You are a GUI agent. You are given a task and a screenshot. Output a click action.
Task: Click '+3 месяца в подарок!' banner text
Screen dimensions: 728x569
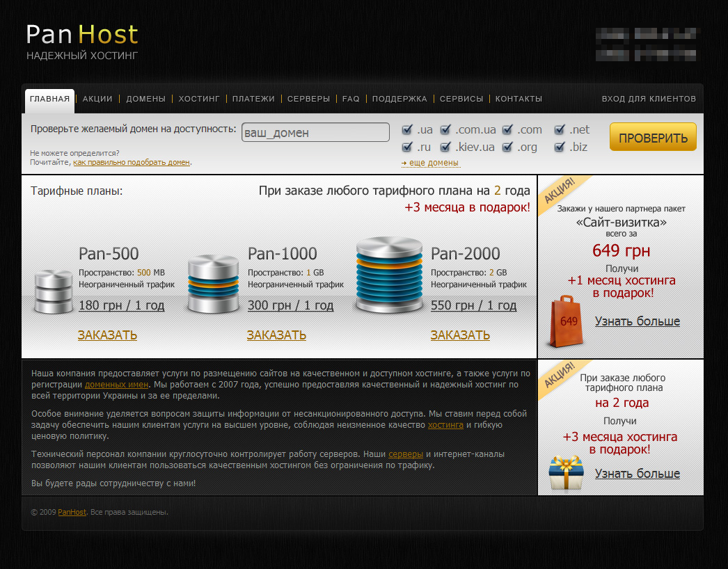click(x=467, y=207)
